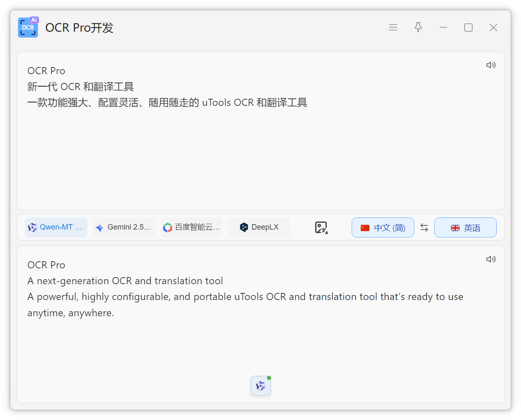Pin the window on top
The height and width of the screenshot is (420, 521).
(x=418, y=27)
